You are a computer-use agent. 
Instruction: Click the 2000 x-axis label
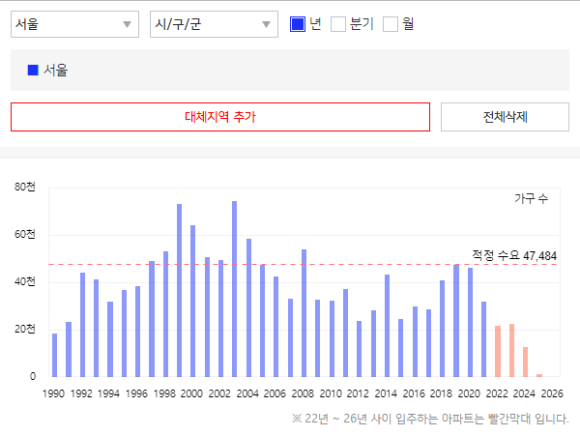point(192,393)
